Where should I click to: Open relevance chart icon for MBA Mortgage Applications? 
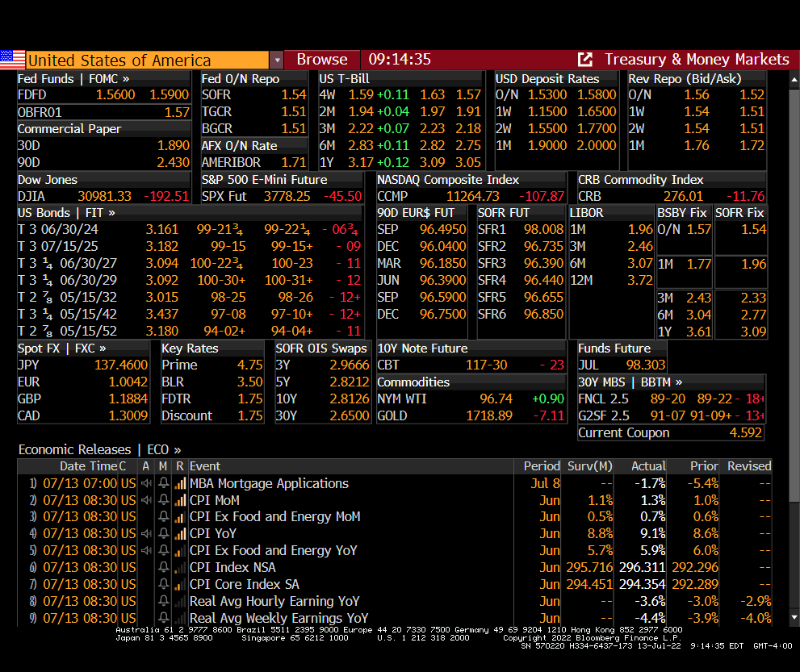(180, 483)
